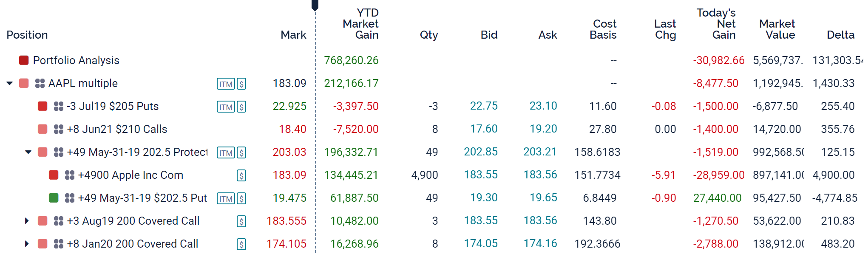This screenshot has width=868, height=254.
Task: Click dollar icon on Aug19 200 Covered Call
Action: [241, 222]
